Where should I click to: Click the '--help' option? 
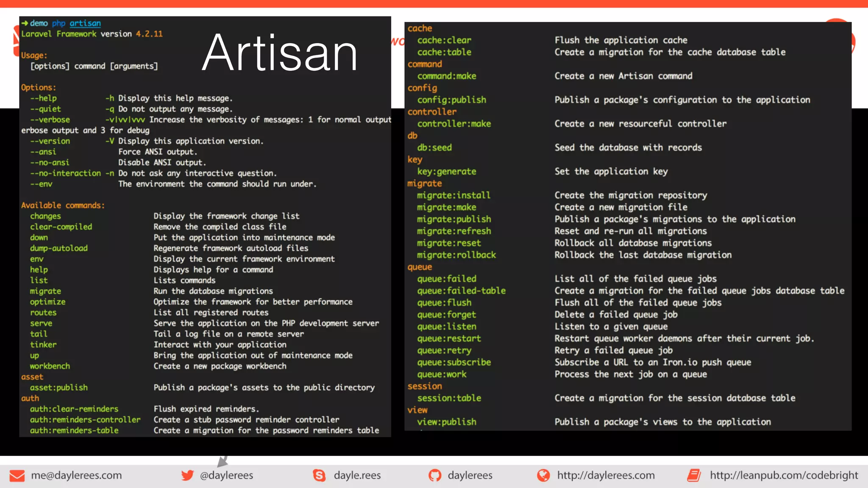(43, 98)
